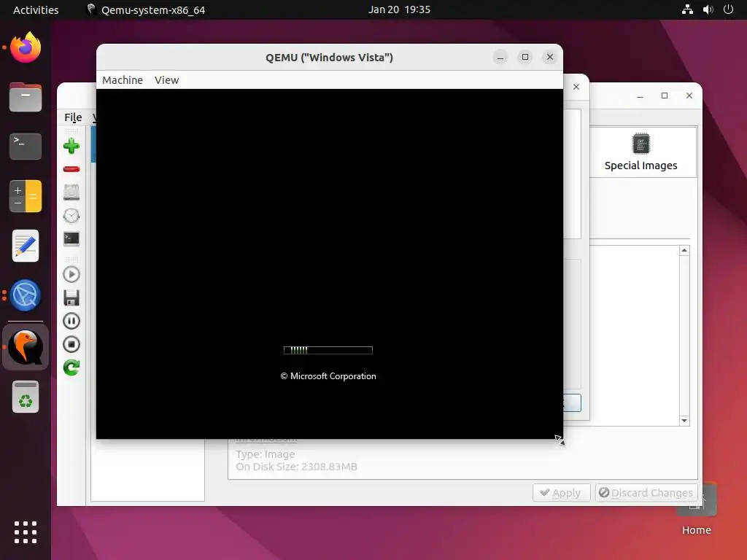Start the VM with the play icon
The height and width of the screenshot is (560, 747).
coord(71,274)
